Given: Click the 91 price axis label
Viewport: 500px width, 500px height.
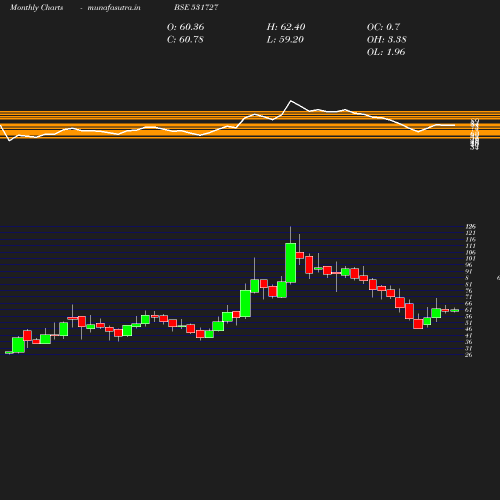Looking at the screenshot, I should point(469,272).
